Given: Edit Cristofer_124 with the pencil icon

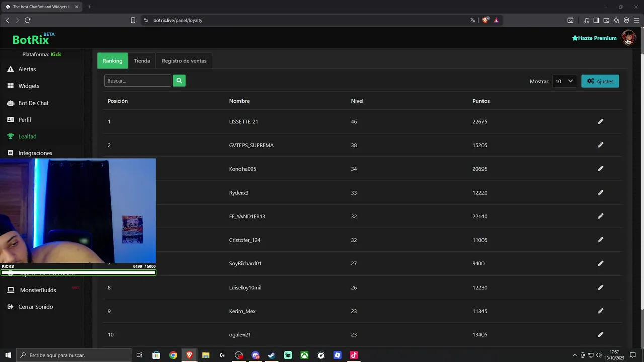Looking at the screenshot, I should tap(600, 240).
